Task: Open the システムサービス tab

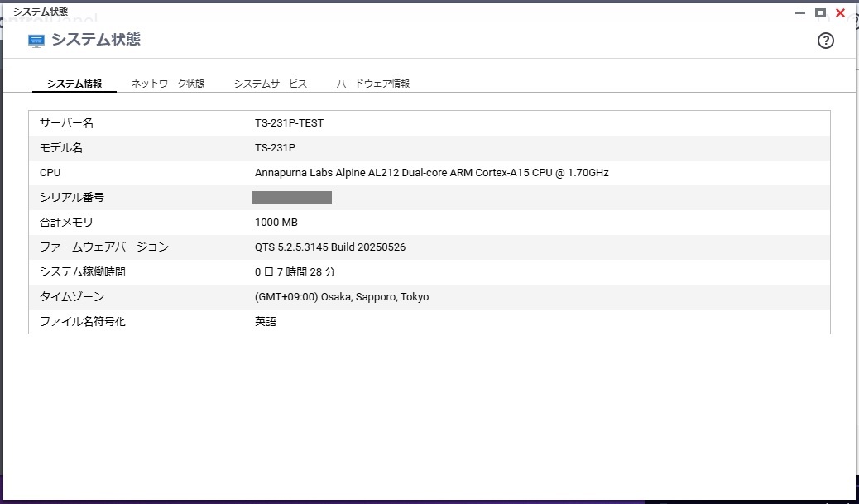Action: click(x=270, y=84)
